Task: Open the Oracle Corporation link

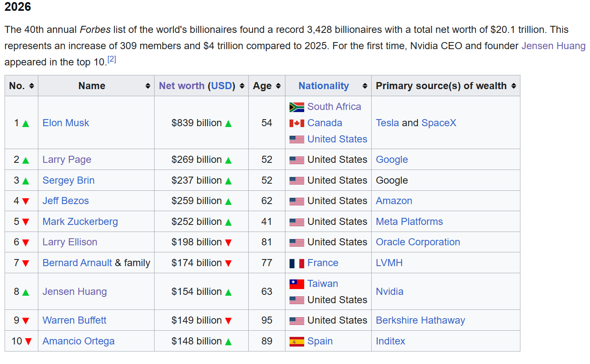Action: point(418,242)
